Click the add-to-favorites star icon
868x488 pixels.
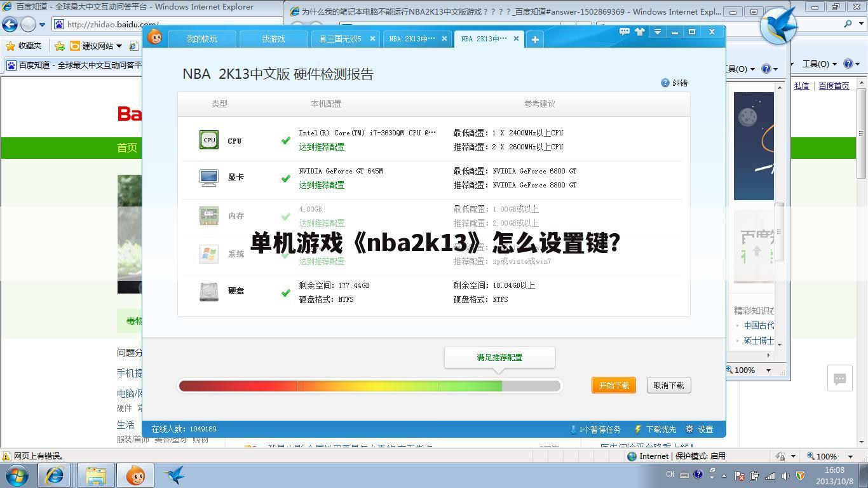point(59,46)
